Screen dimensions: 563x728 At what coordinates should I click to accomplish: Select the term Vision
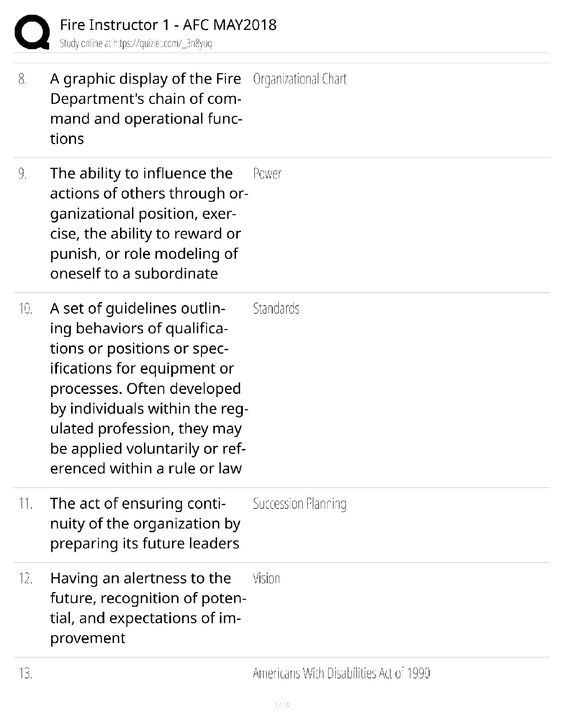point(266,578)
